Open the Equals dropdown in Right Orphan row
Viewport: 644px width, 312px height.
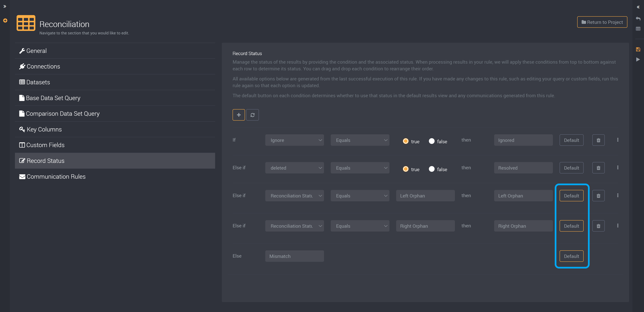(x=360, y=226)
